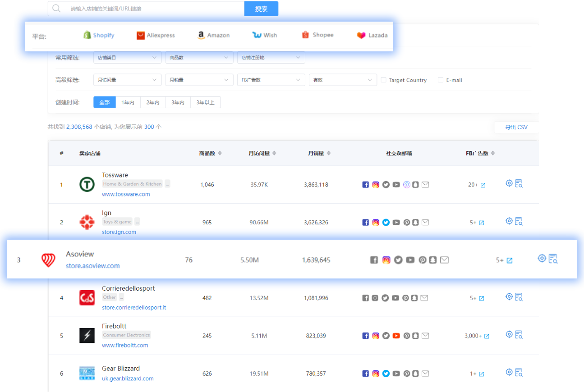Open the 月访问量 filter dropdown
The width and height of the screenshot is (584, 392).
point(127,80)
